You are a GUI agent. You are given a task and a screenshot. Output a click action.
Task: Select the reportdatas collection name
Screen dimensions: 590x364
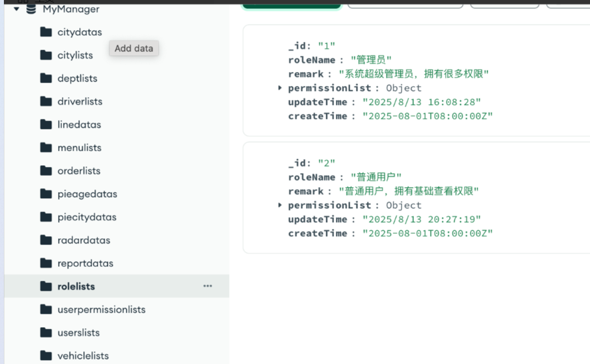tap(85, 264)
